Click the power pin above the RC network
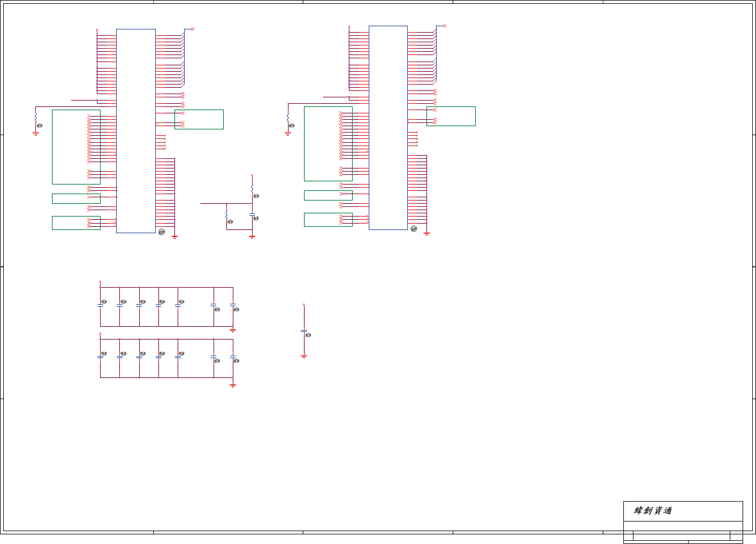Image resolution: width=756 pixels, height=544 pixels. coord(252,176)
